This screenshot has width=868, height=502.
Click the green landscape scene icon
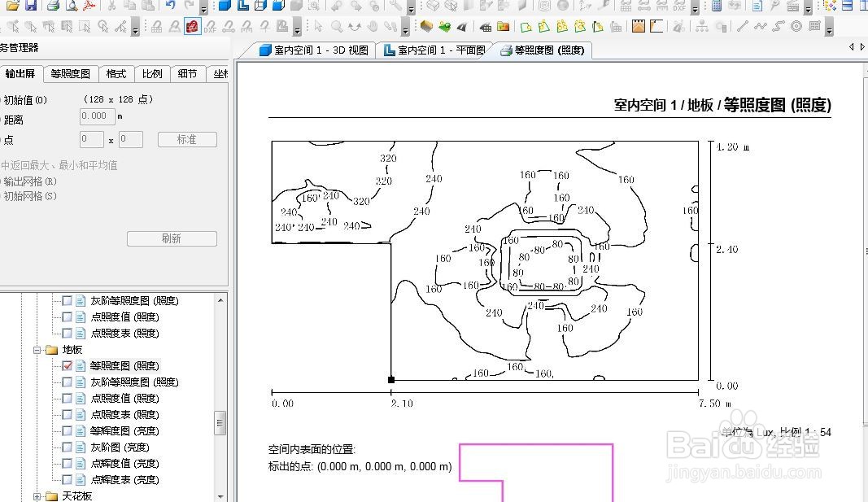click(x=444, y=26)
